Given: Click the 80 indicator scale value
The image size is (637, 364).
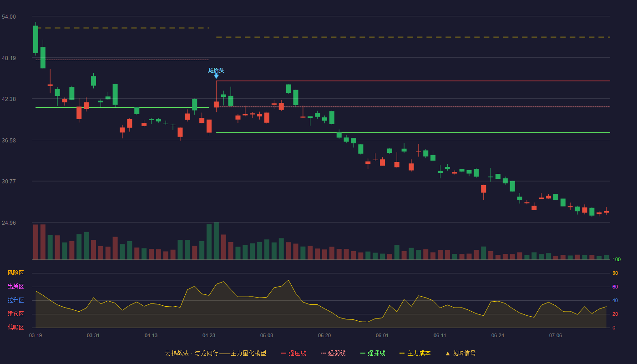Looking at the screenshot, I should [x=615, y=273].
